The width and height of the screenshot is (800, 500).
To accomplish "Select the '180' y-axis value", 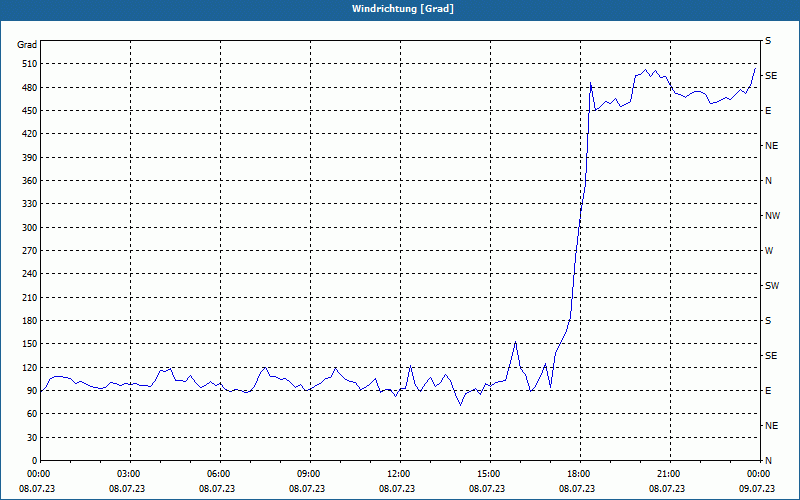I will pyautogui.click(x=30, y=321).
